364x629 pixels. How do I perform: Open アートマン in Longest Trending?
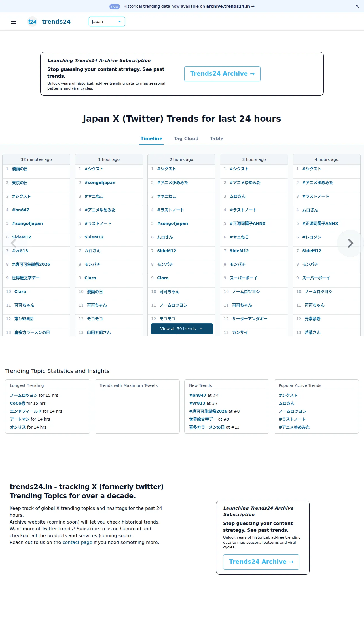click(20, 419)
